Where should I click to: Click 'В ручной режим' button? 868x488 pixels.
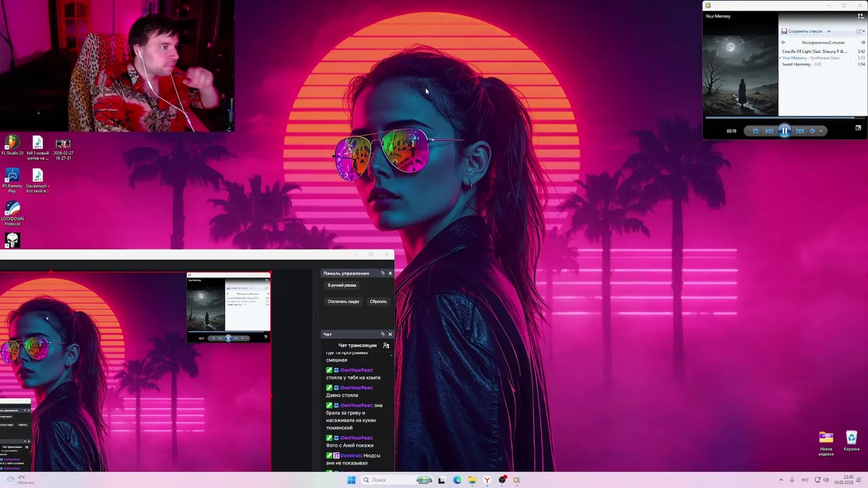point(342,285)
